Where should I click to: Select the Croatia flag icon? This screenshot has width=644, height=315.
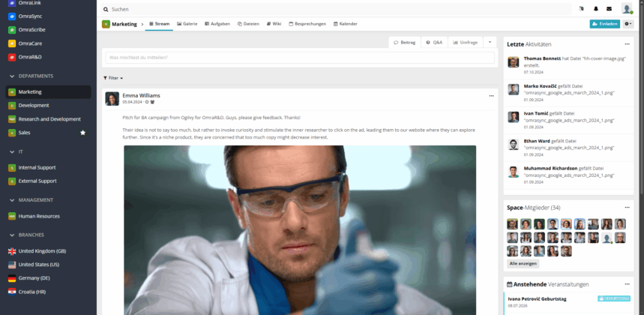tap(12, 292)
